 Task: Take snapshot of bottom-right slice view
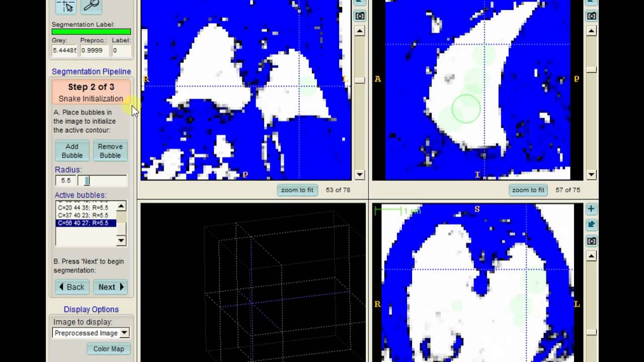[x=592, y=241]
